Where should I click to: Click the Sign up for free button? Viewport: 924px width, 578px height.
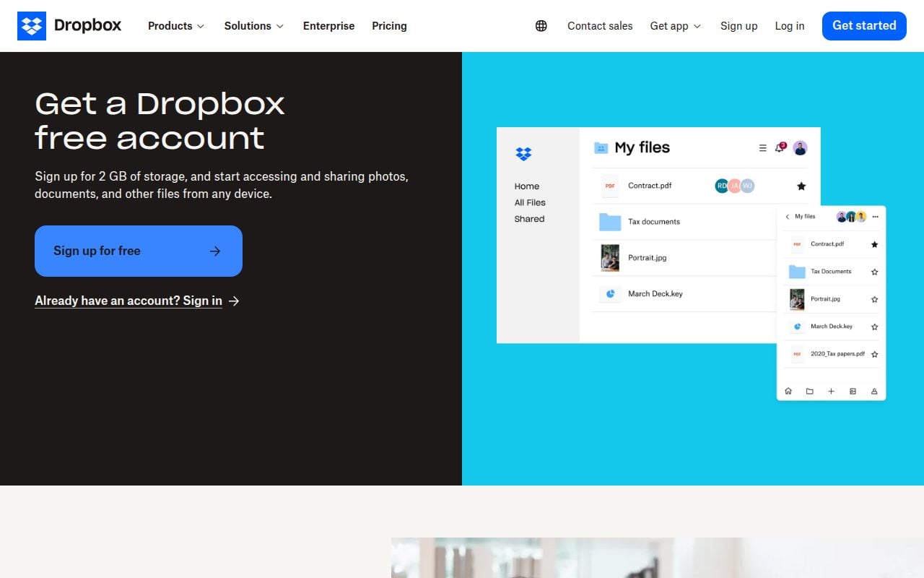(x=139, y=251)
